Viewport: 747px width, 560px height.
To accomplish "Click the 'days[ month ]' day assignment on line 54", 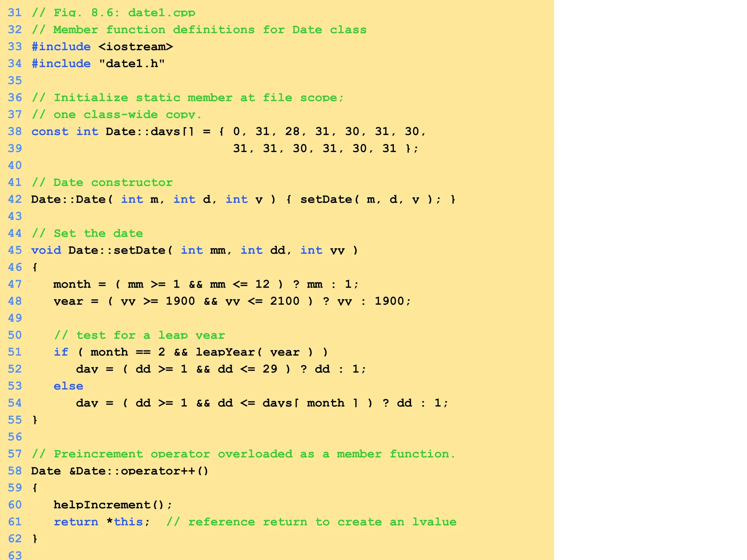I will point(262,403).
